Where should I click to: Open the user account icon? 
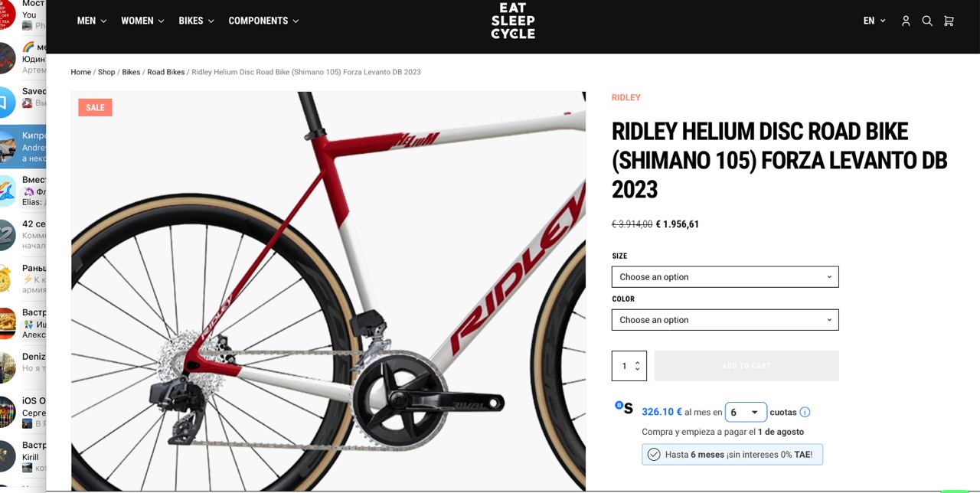pyautogui.click(x=906, y=21)
